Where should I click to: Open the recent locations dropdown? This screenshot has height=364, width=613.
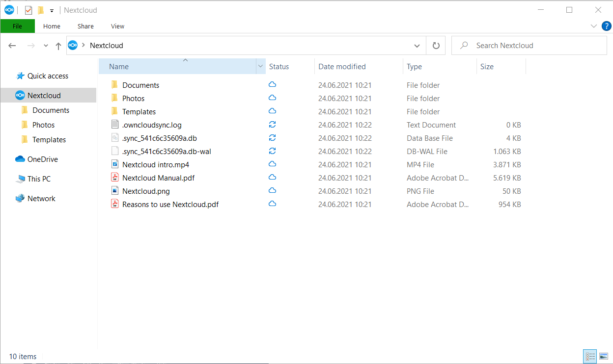pos(46,46)
